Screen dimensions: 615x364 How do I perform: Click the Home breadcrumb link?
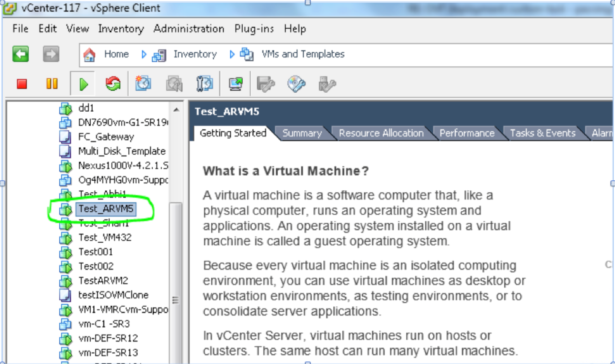(116, 54)
